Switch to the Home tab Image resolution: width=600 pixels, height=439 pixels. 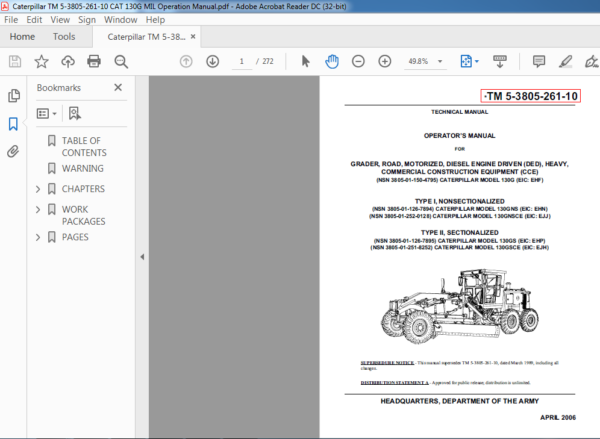pos(22,36)
